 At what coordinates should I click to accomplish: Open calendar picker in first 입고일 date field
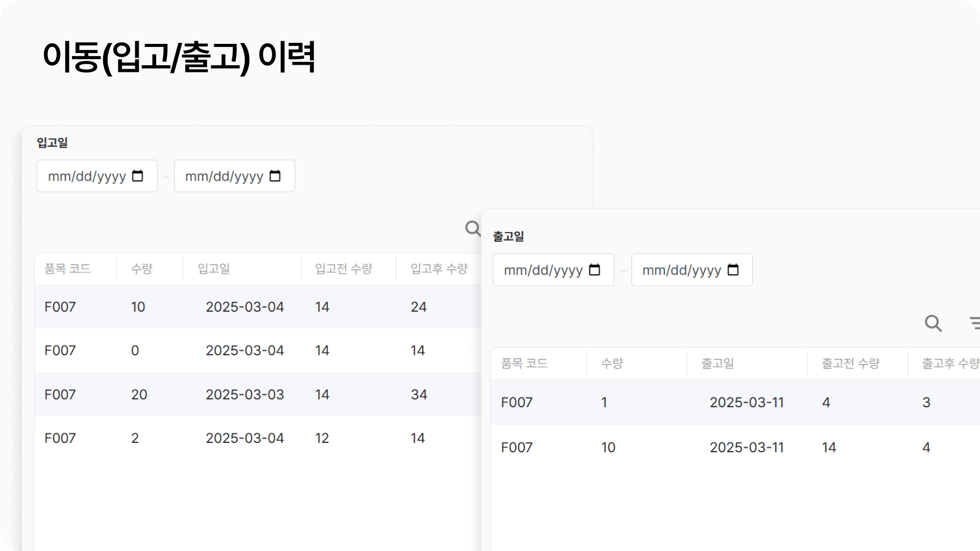(138, 176)
